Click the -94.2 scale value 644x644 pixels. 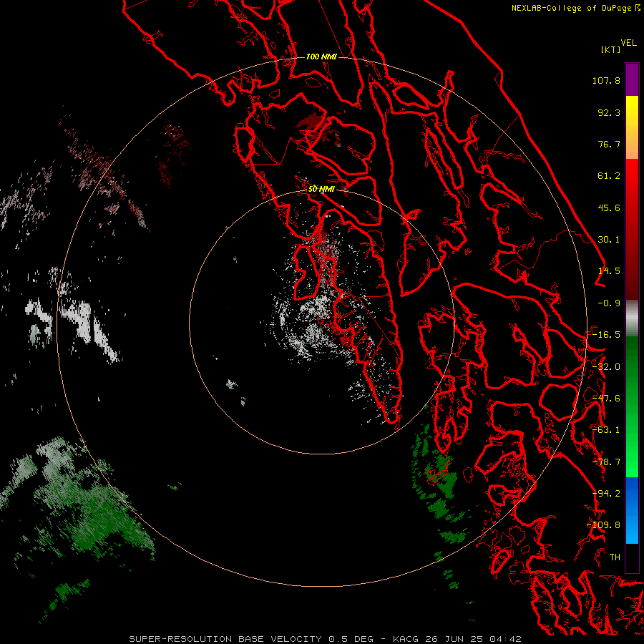[606, 494]
